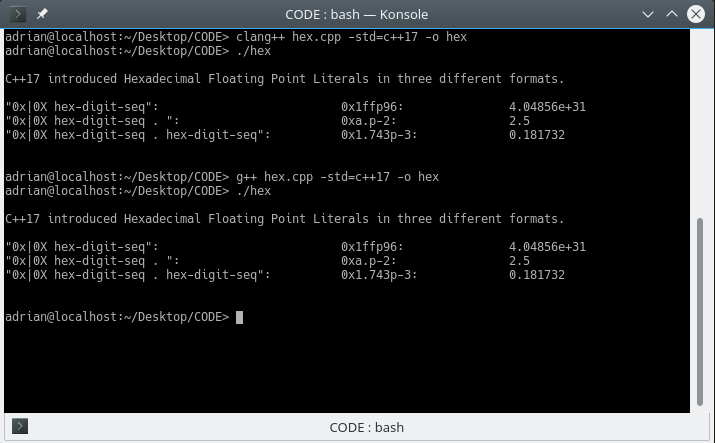
Task: Click second 0.181732 output value
Action: coord(537,275)
